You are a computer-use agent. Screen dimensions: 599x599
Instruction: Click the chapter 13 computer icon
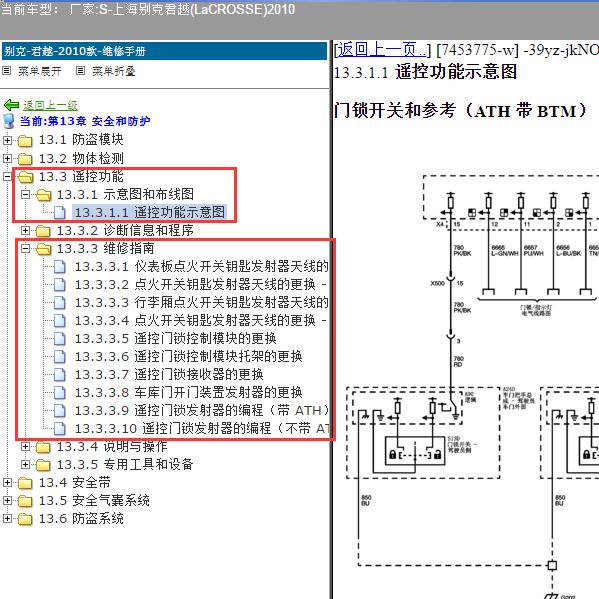pos(8,121)
